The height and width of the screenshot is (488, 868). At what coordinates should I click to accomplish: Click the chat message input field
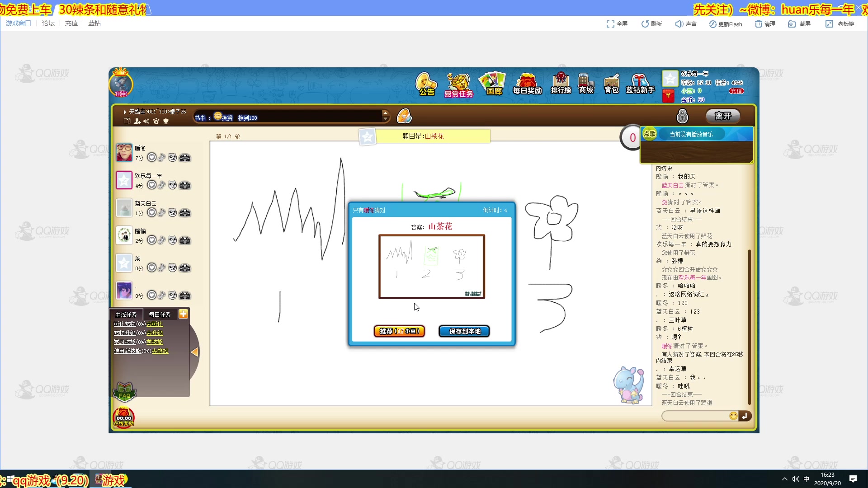tap(694, 416)
